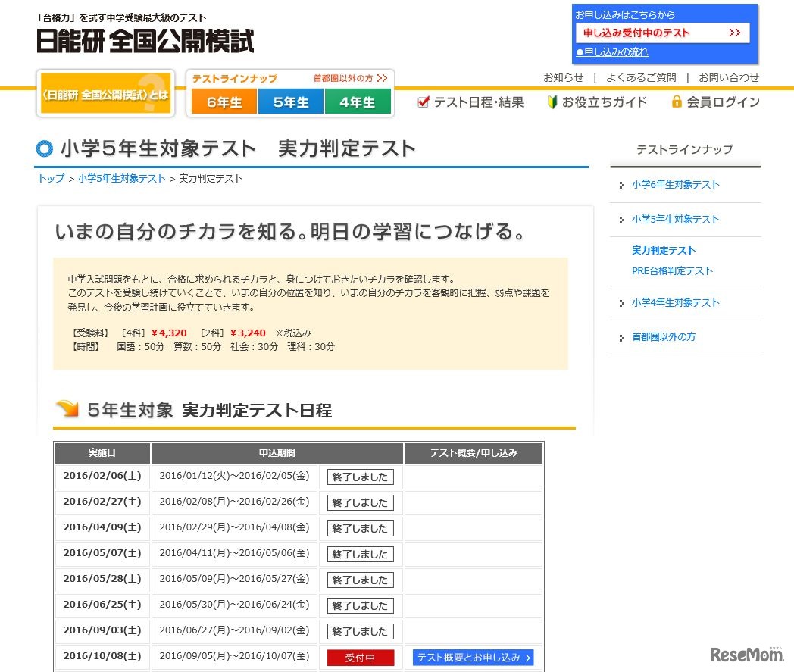Screen dimensions: 794x672
Task: Expand 小学4年生対象テスト in the sidebar
Action: 675,303
